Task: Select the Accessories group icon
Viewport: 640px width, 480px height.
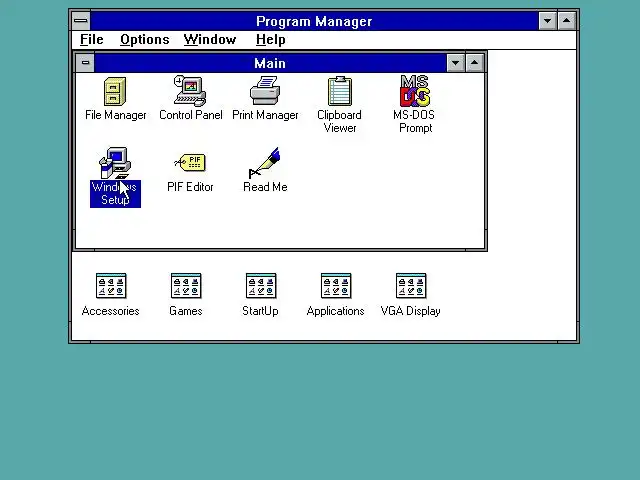Action: click(111, 286)
